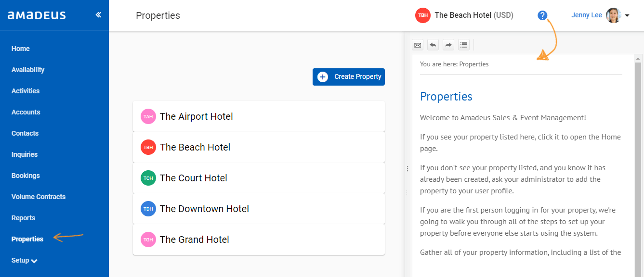Click the 'You are here: Properties' breadcrumb
This screenshot has height=277, width=644.
pyautogui.click(x=454, y=64)
